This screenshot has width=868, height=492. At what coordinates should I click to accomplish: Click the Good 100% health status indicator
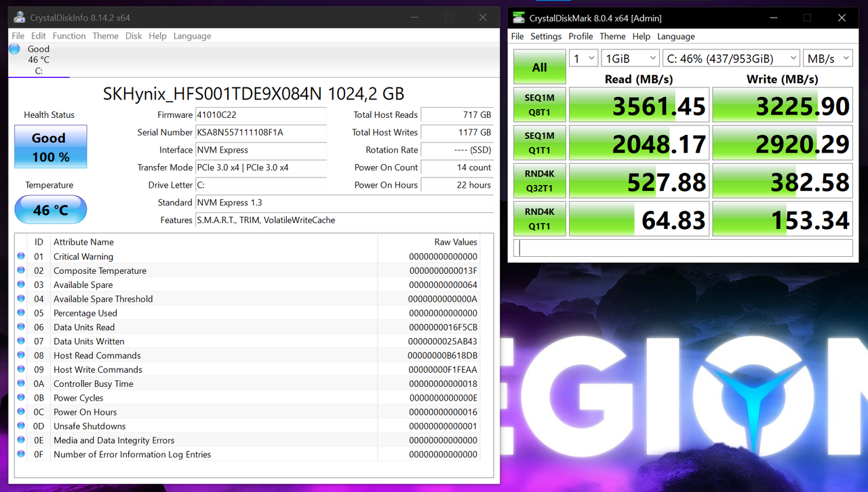click(50, 146)
